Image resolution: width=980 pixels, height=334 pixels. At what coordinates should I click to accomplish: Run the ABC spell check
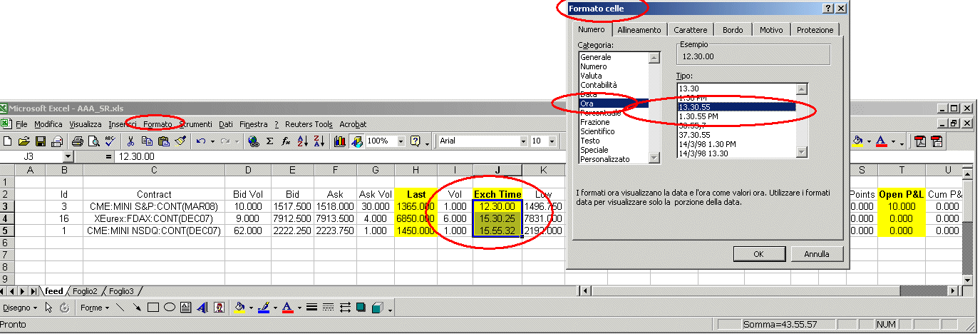coord(110,141)
